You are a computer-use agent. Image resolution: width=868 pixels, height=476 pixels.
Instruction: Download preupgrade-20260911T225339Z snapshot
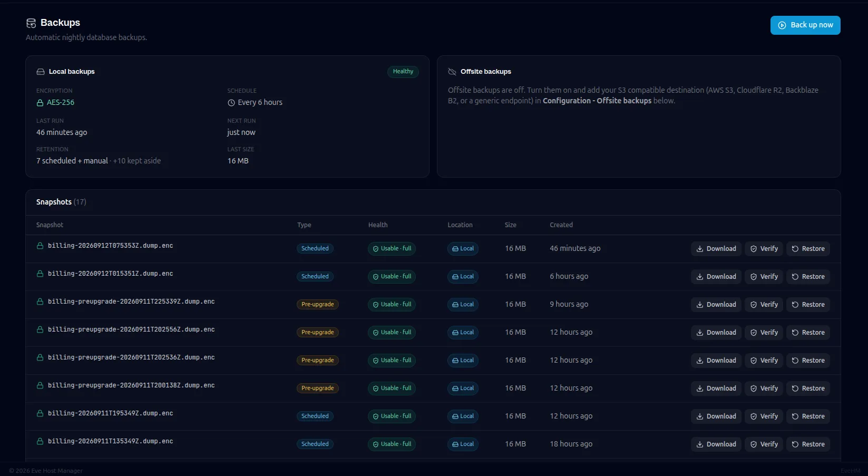click(716, 305)
